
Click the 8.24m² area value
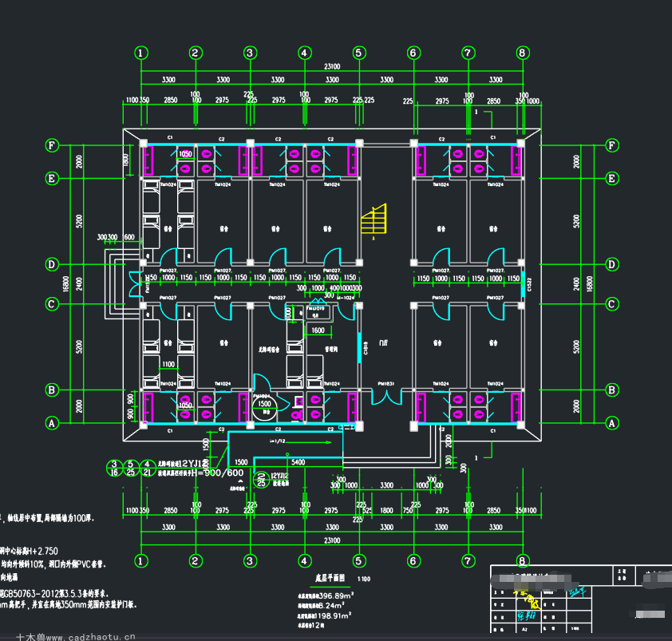332,605
